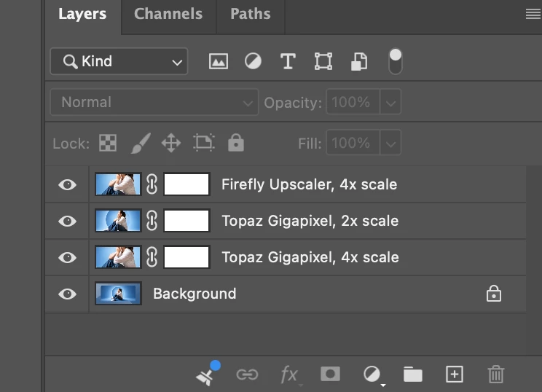
Task: Click the Fill value field
Action: (353, 143)
